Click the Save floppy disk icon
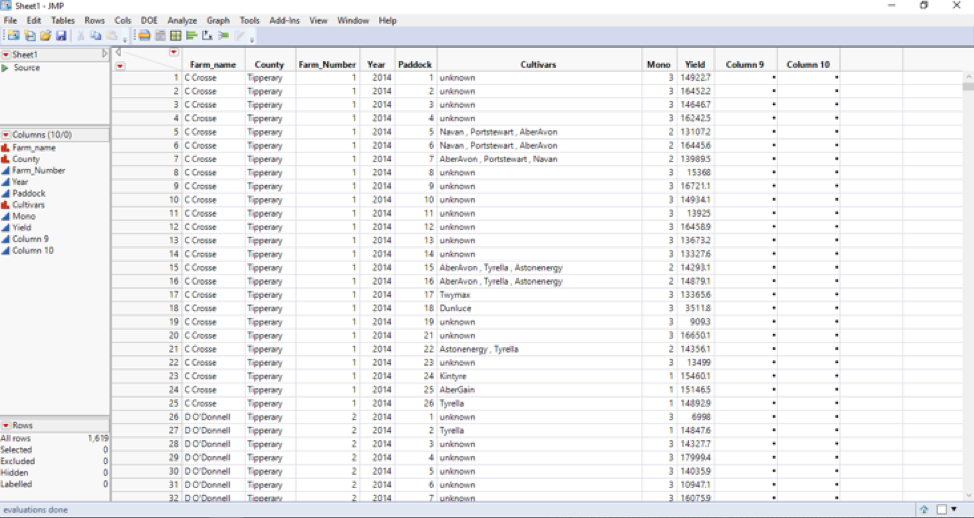The height and width of the screenshot is (518, 974). 61,36
